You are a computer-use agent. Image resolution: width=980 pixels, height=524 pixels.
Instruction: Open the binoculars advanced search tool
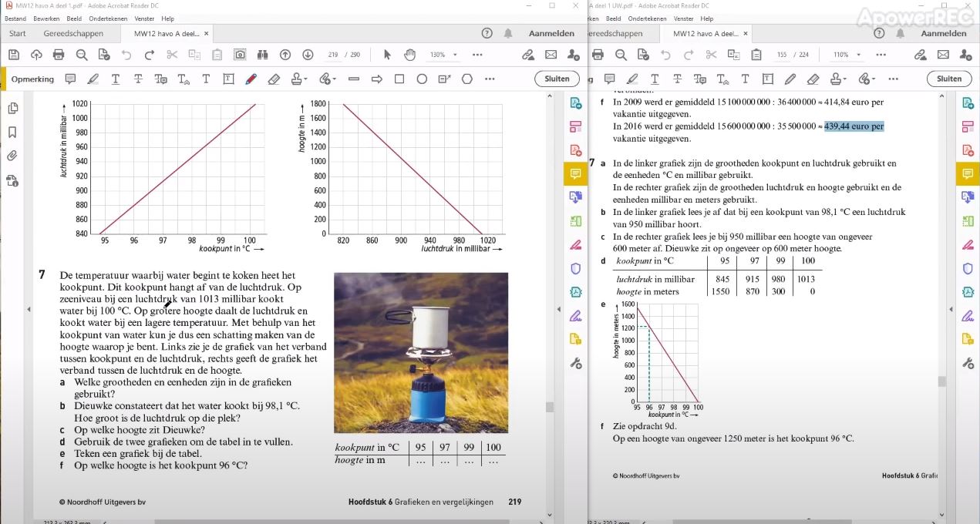point(263,55)
